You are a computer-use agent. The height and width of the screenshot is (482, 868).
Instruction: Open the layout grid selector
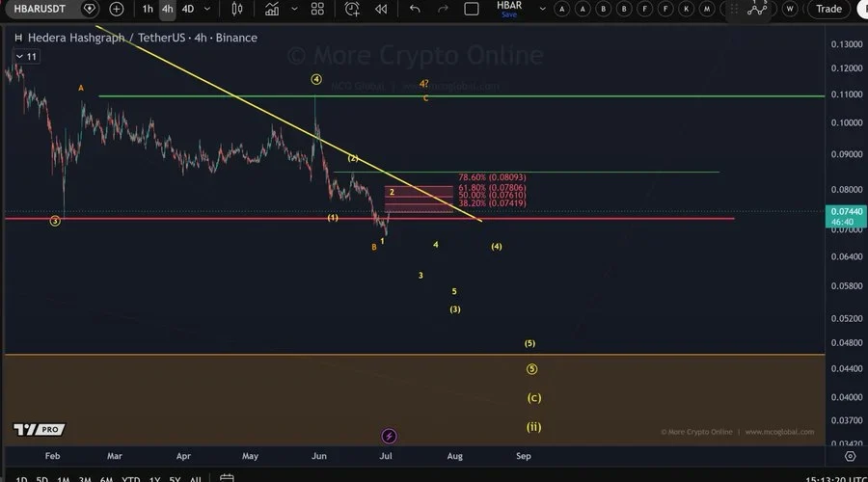coord(317,9)
